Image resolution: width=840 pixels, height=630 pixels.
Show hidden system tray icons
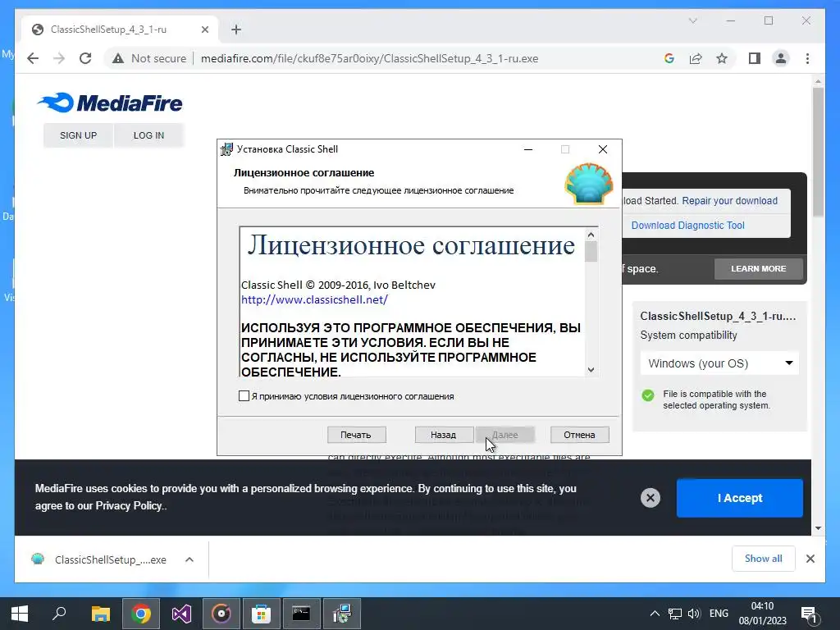pos(655,614)
